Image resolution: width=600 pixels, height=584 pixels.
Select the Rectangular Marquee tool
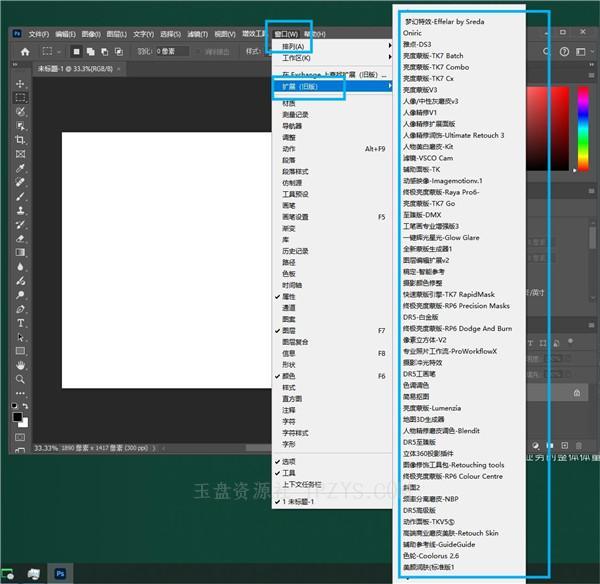pyautogui.click(x=20, y=98)
